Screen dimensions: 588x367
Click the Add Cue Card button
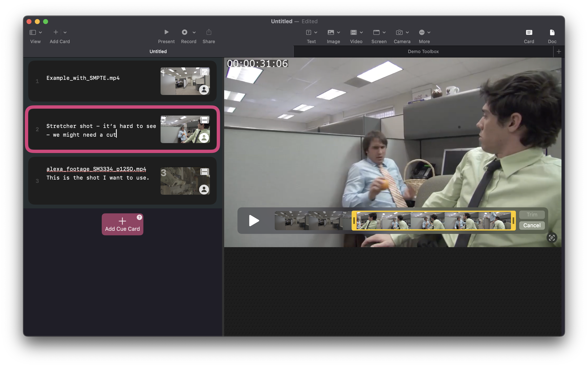(x=122, y=224)
